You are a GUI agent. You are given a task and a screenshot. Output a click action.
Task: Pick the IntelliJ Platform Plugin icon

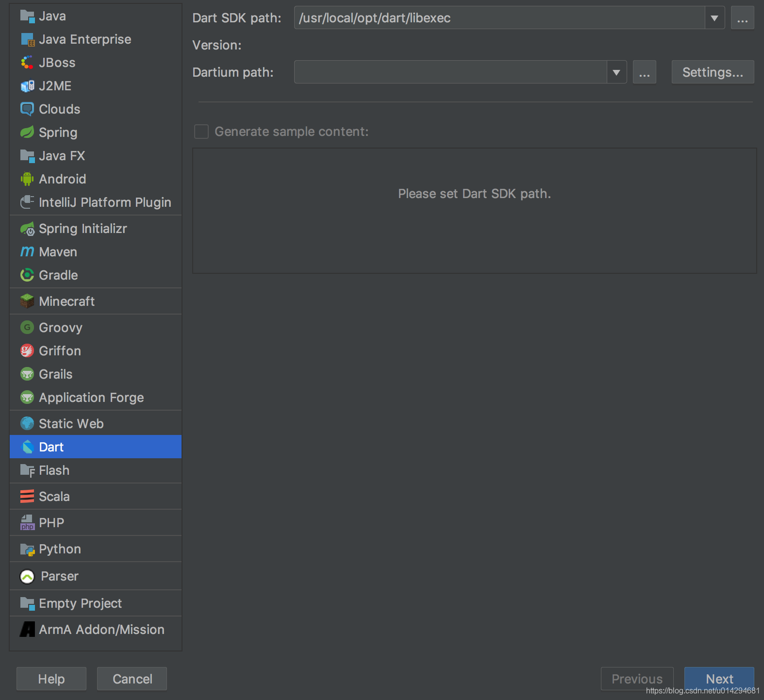tap(27, 202)
